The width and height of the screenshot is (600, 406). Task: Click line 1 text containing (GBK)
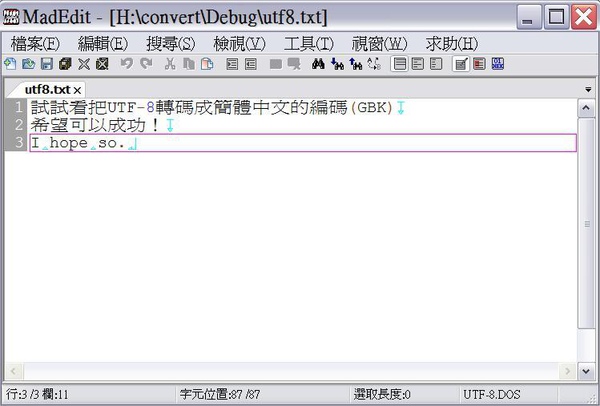coord(212,108)
